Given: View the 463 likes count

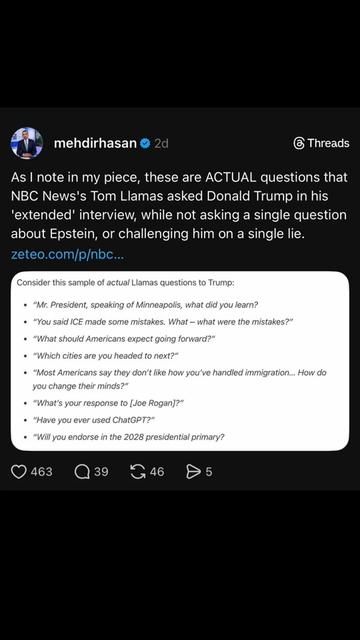Looking at the screenshot, I should click(x=41, y=472).
